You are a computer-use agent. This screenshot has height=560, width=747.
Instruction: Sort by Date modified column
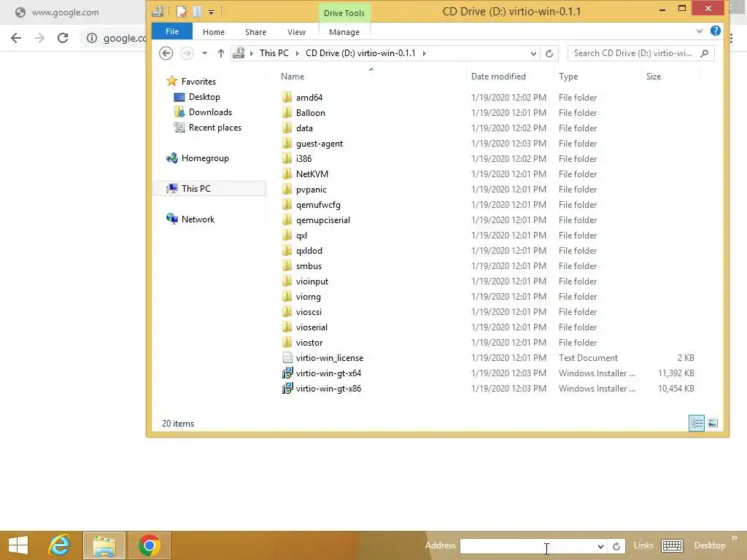tap(498, 76)
